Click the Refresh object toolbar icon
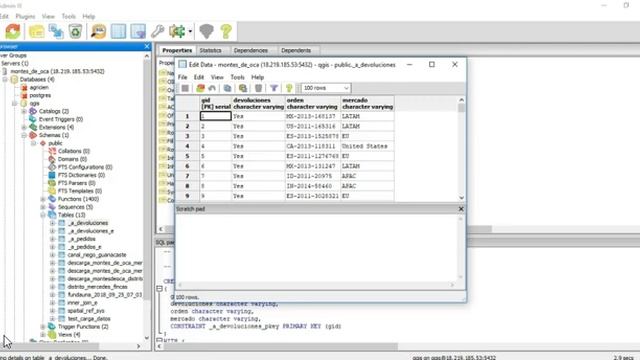640x360 pixels. click(13, 31)
